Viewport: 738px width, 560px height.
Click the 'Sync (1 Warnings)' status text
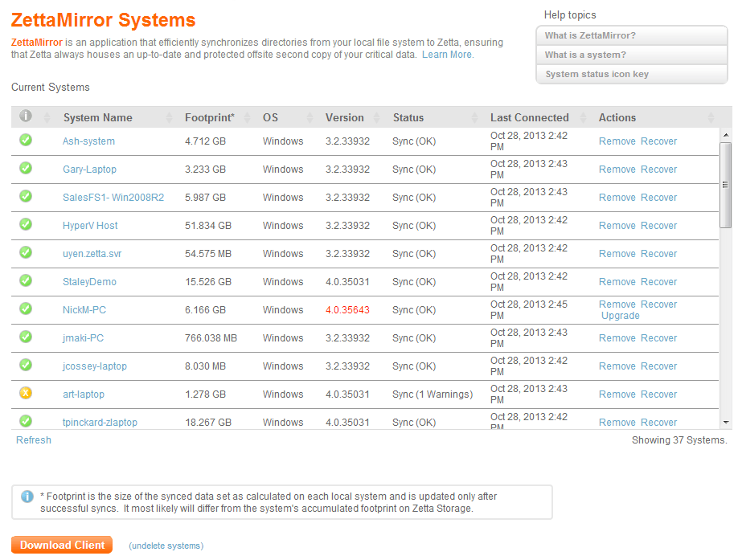tap(432, 394)
